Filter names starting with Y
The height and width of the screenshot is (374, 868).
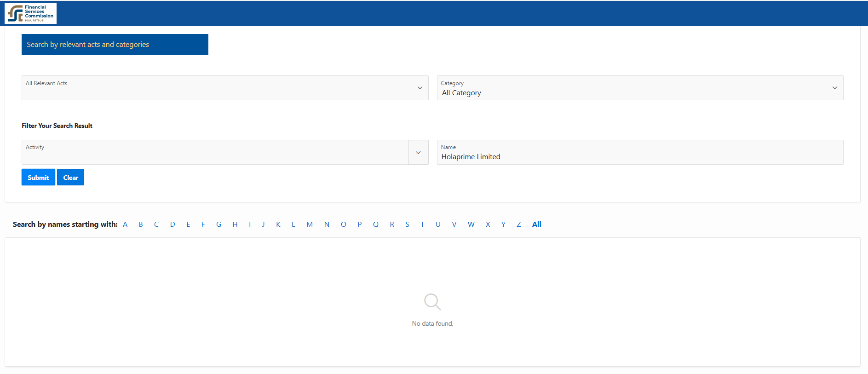[x=503, y=224]
